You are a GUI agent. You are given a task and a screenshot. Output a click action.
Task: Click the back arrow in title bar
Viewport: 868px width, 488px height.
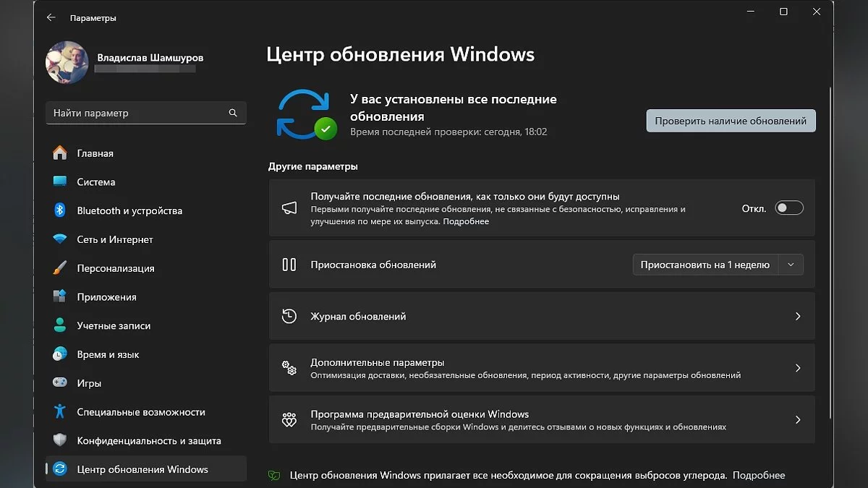(51, 17)
